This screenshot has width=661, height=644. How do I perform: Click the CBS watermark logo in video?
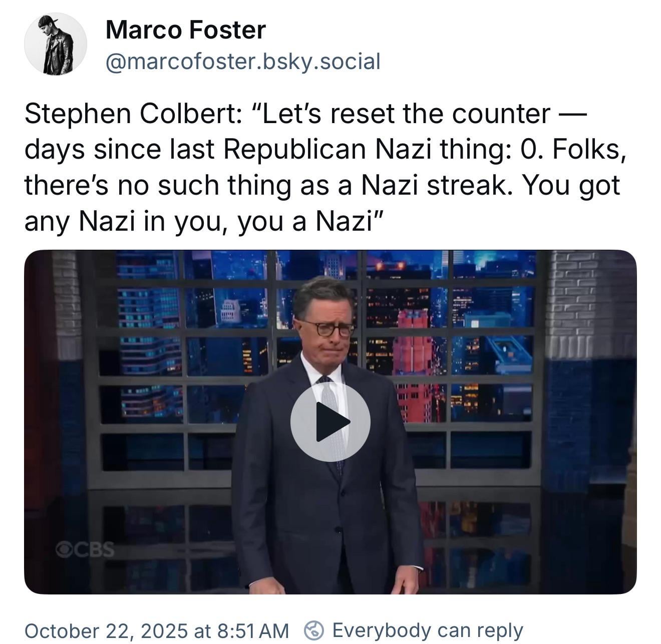(x=85, y=550)
